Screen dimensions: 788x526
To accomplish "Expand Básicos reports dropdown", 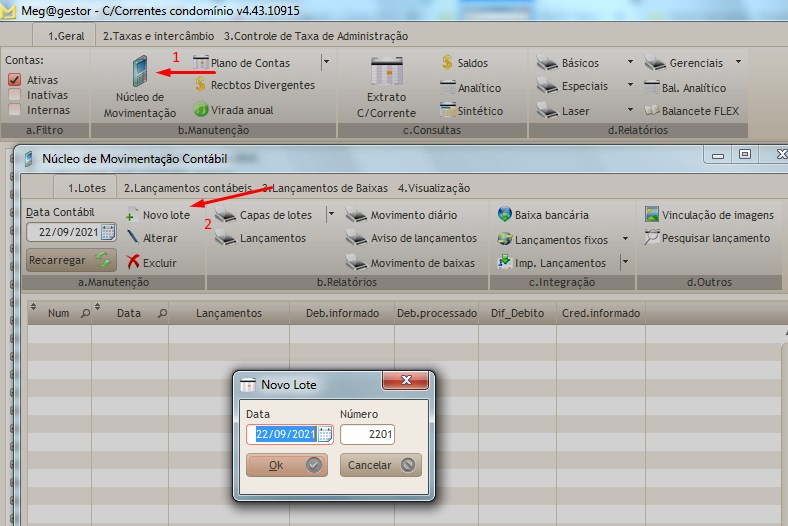I will pos(630,62).
